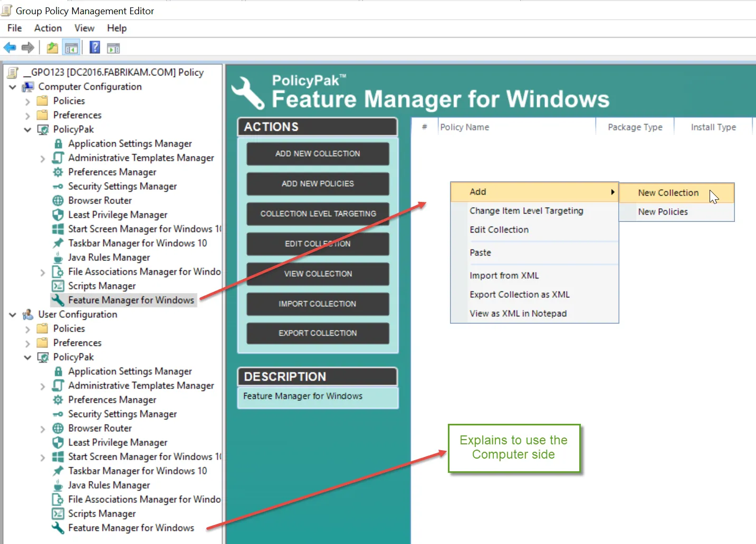Click the User Configuration icon
The width and height of the screenshot is (756, 544).
[28, 314]
